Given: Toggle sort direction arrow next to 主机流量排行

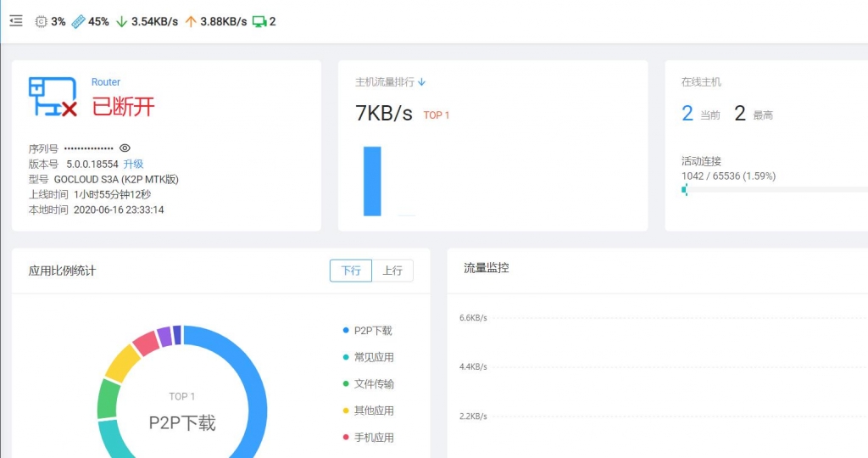Looking at the screenshot, I should coord(422,82).
